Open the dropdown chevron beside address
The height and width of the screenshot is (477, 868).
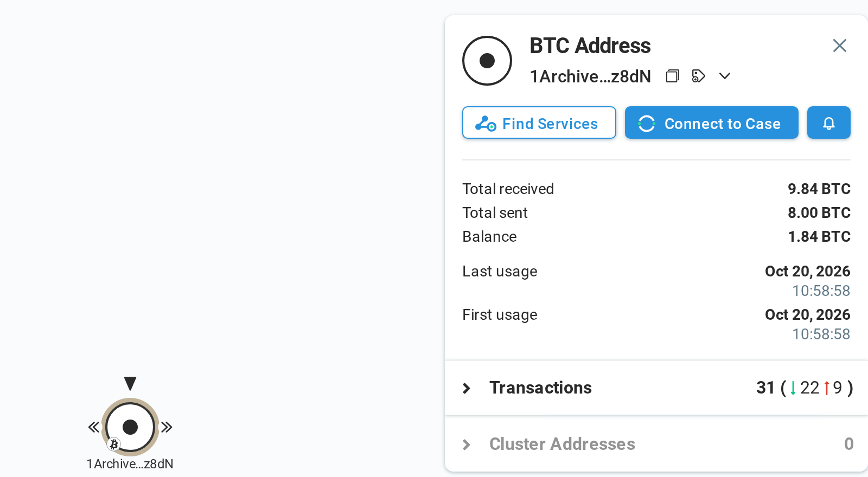725,76
